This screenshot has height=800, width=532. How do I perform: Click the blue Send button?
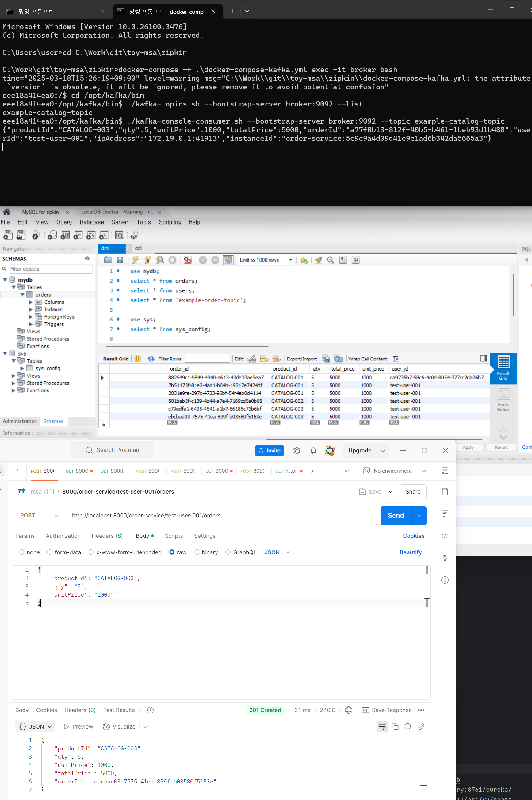396,515
